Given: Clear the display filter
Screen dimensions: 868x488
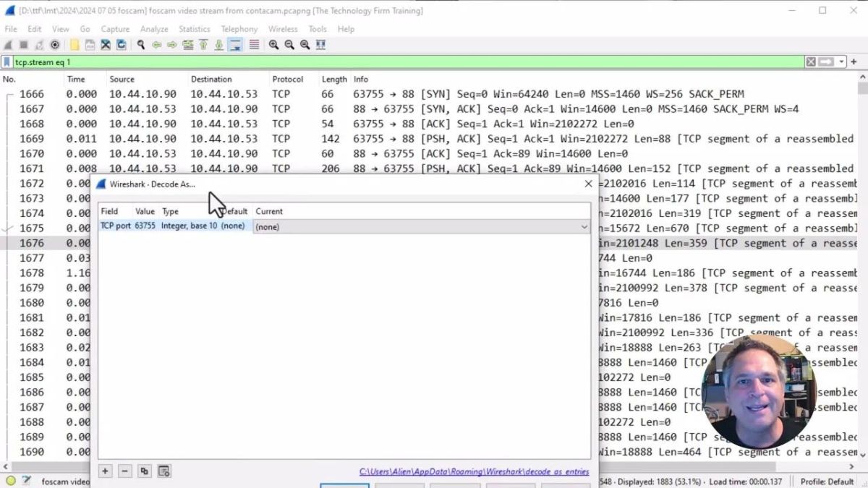Looking at the screenshot, I should (811, 62).
